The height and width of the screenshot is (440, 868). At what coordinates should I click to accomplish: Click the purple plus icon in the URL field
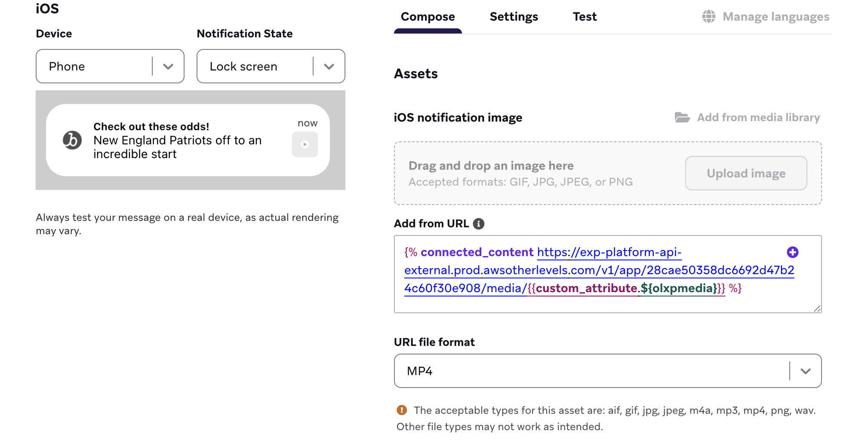click(793, 253)
